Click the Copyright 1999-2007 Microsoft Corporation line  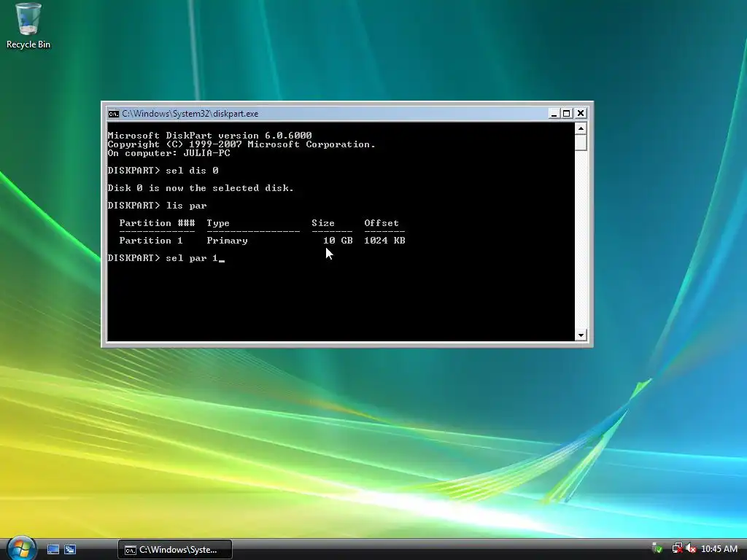pos(241,144)
